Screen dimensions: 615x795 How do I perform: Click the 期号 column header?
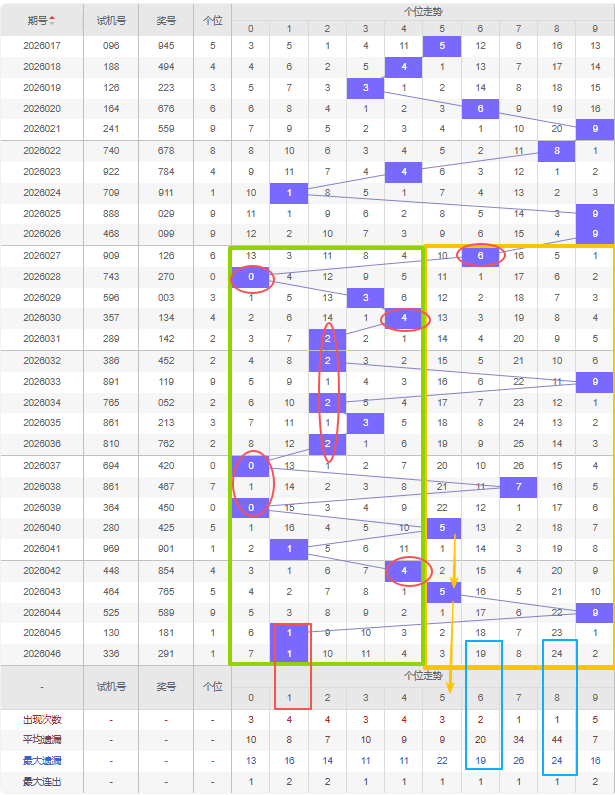click(38, 20)
